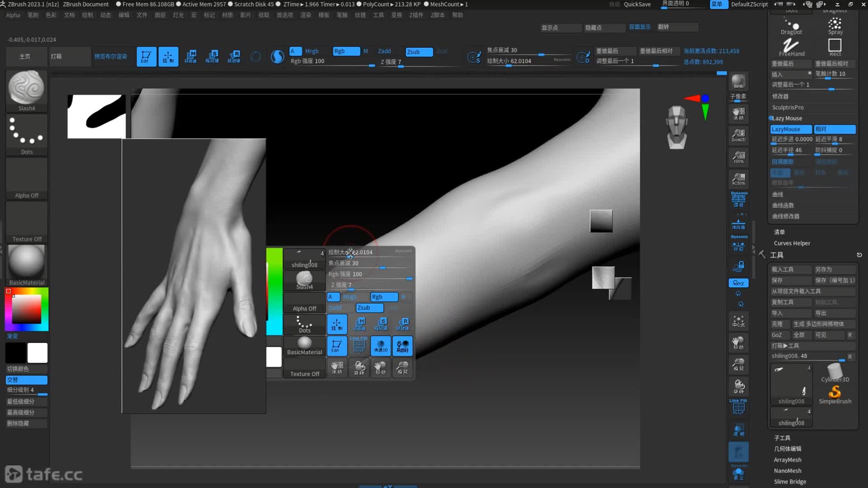The image size is (868, 488).
Task: Click the QuickSave button
Action: 637,4
